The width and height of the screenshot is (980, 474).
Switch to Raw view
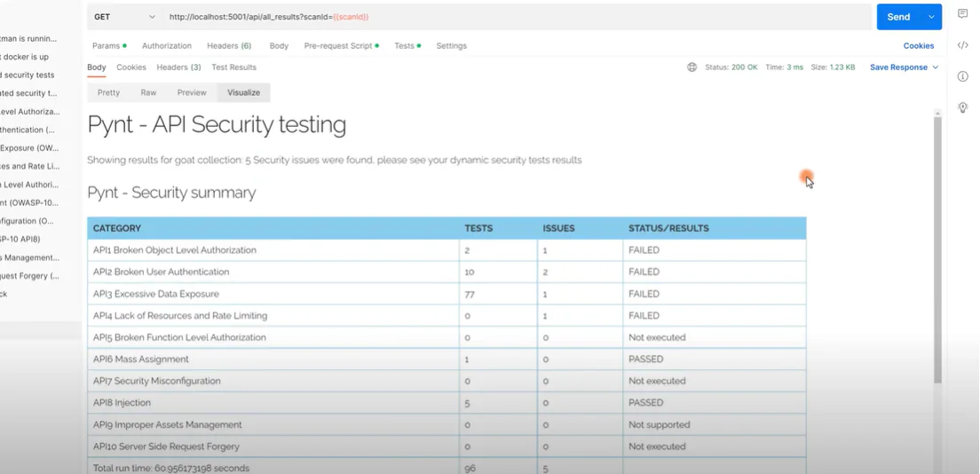pos(148,92)
